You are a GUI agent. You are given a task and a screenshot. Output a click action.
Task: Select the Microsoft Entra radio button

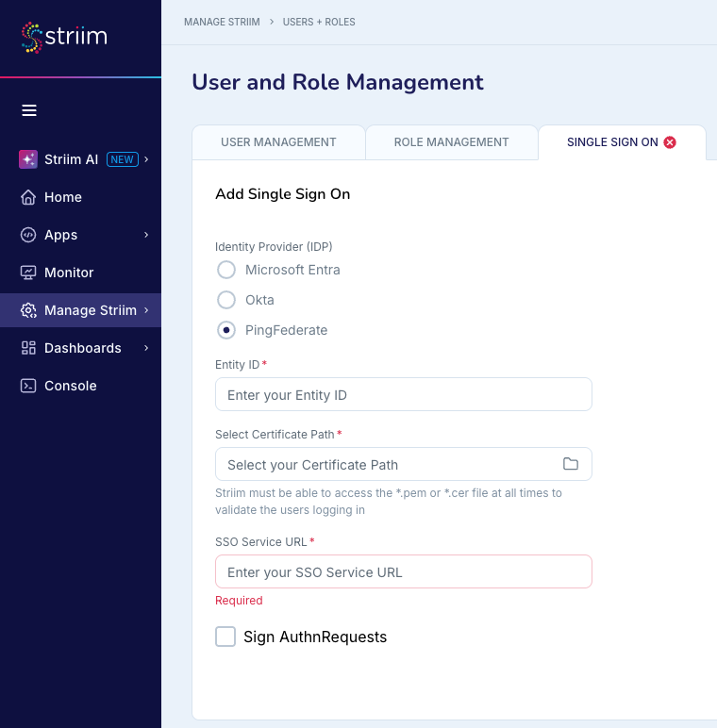pyautogui.click(x=226, y=270)
